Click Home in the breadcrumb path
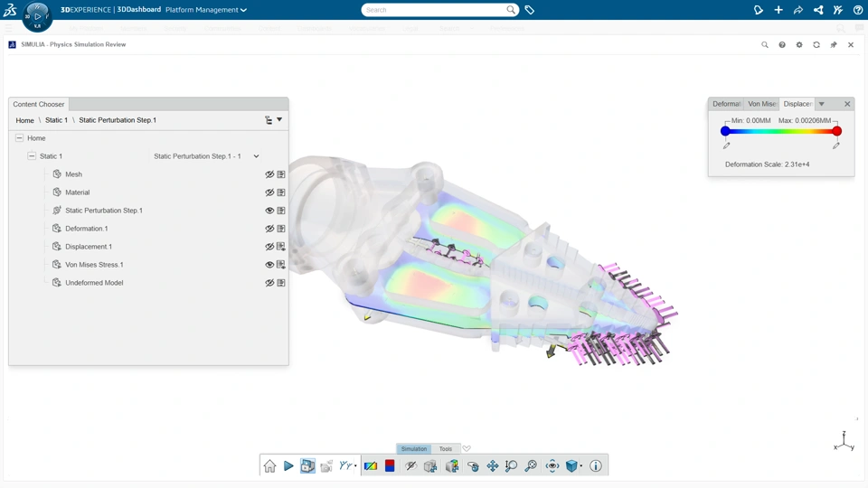This screenshot has height=488, width=868. (25, 120)
